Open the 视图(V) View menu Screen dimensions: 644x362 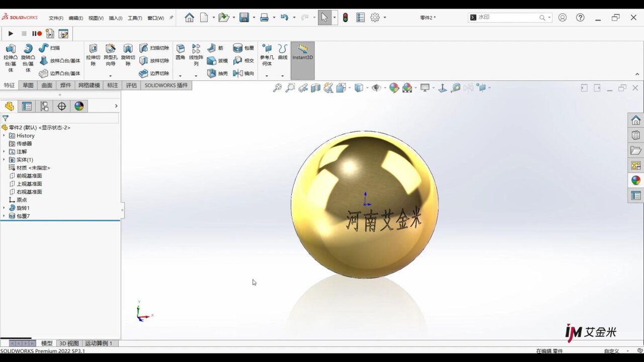[x=96, y=18]
